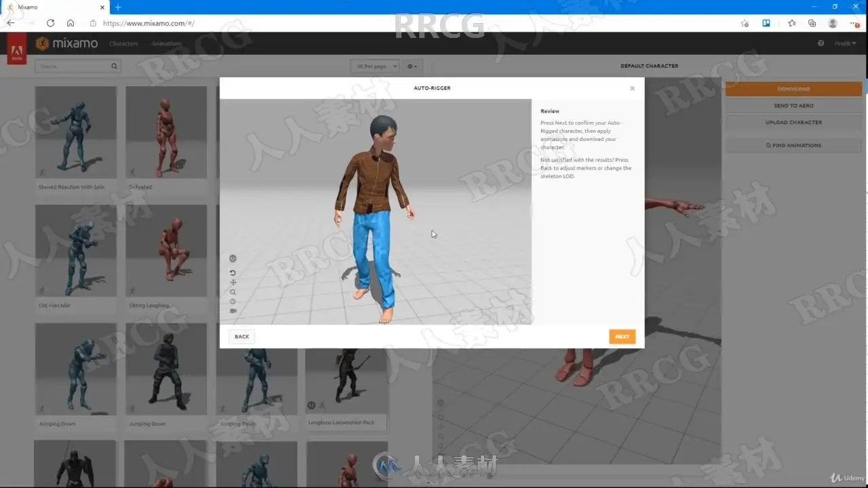Image resolution: width=868 pixels, height=488 pixels.
Task: Add page to favorites star icon
Action: [745, 23]
